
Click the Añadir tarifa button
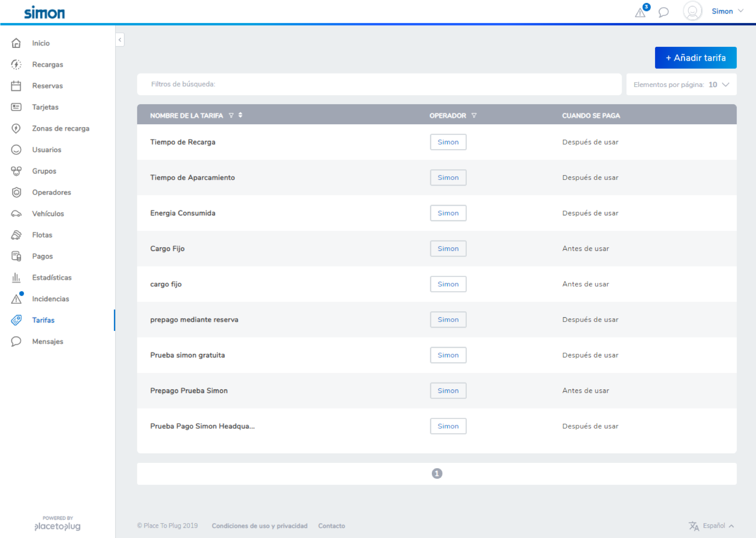tap(696, 58)
